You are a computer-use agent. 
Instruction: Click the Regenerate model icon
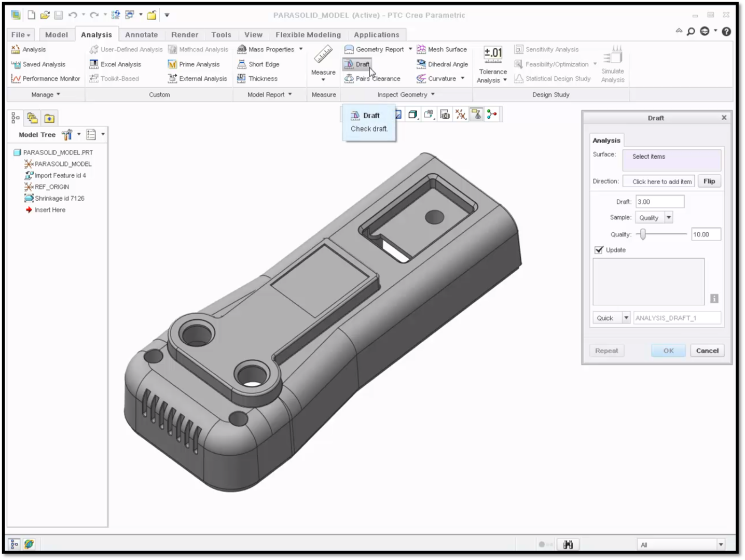pos(116,15)
